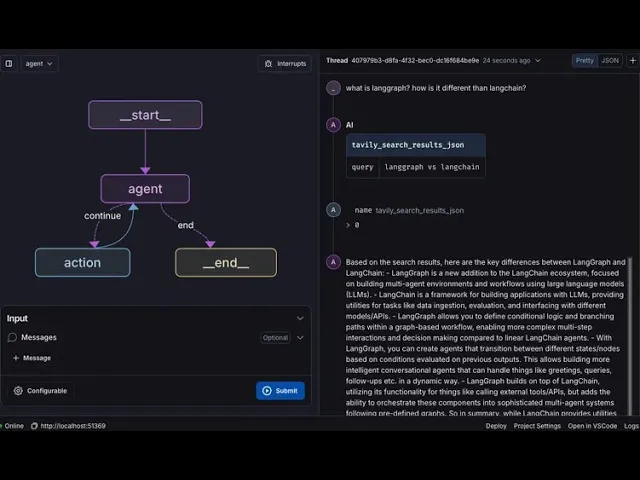Select the __start__ graph node
This screenshot has height=480, width=640.
click(145, 115)
